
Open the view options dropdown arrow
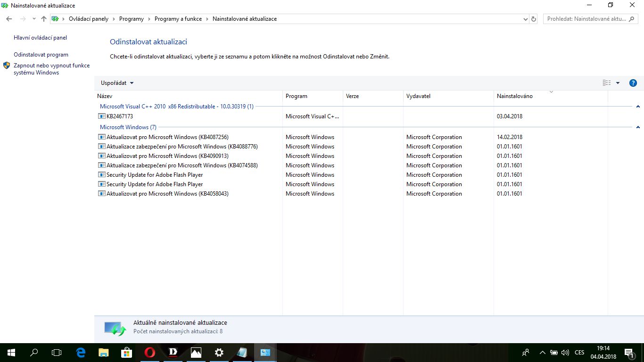[618, 83]
